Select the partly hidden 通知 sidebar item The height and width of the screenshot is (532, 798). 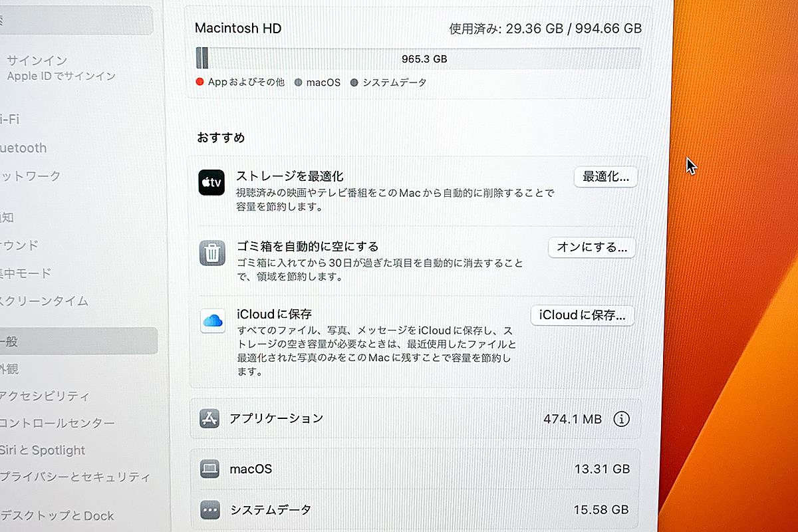click(7, 217)
